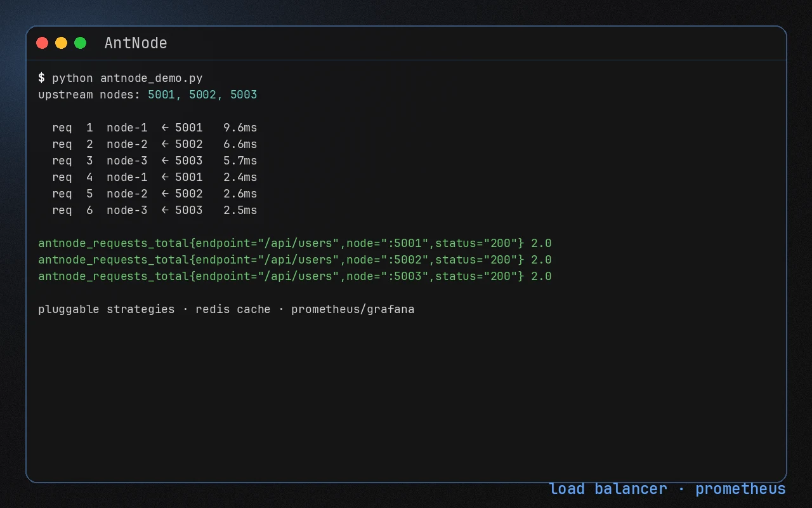The height and width of the screenshot is (508, 812).
Task: Click the 'pluggable strategies · redis cache' line
Action: tap(226, 309)
